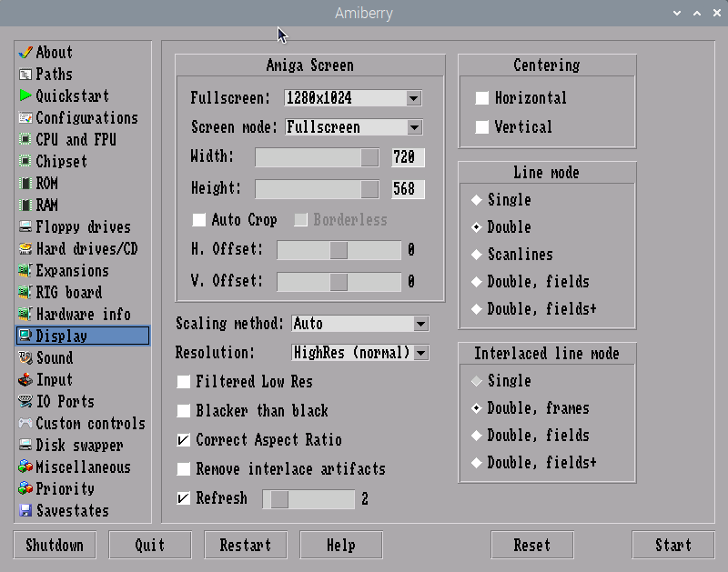Click the H. Offset slider handle
This screenshot has height=572, width=728.
coord(339,250)
